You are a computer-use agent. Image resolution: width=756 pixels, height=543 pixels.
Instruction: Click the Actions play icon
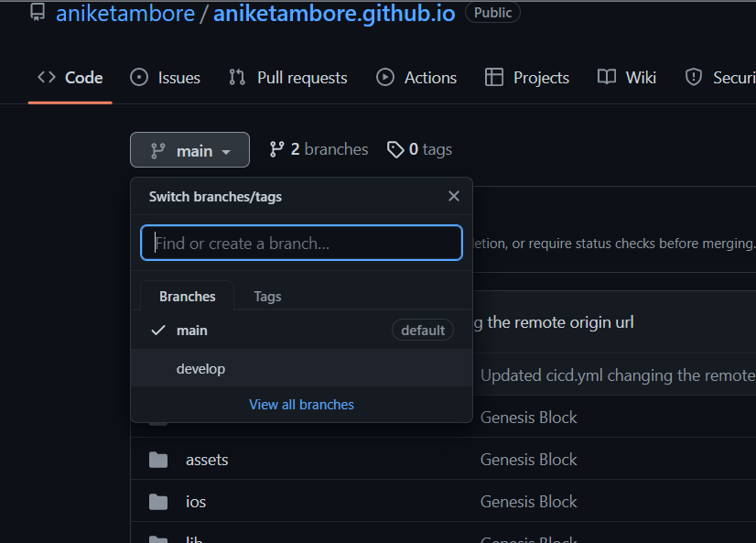click(x=385, y=78)
